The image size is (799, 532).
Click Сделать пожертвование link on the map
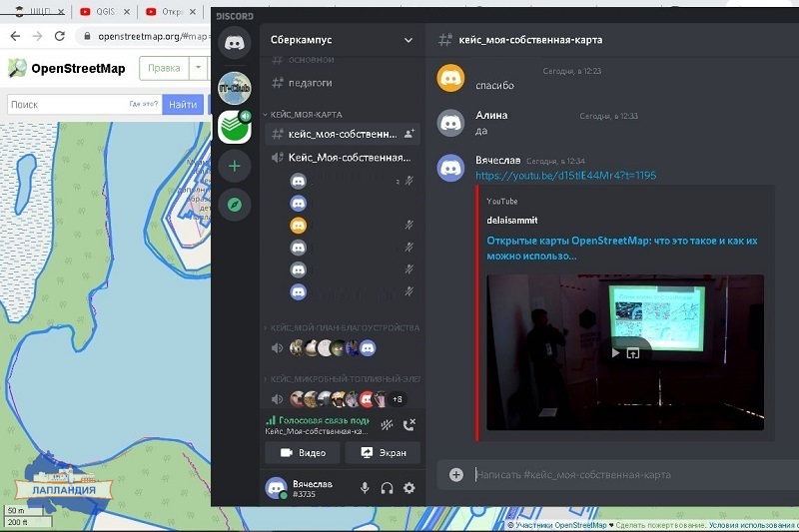(660, 525)
